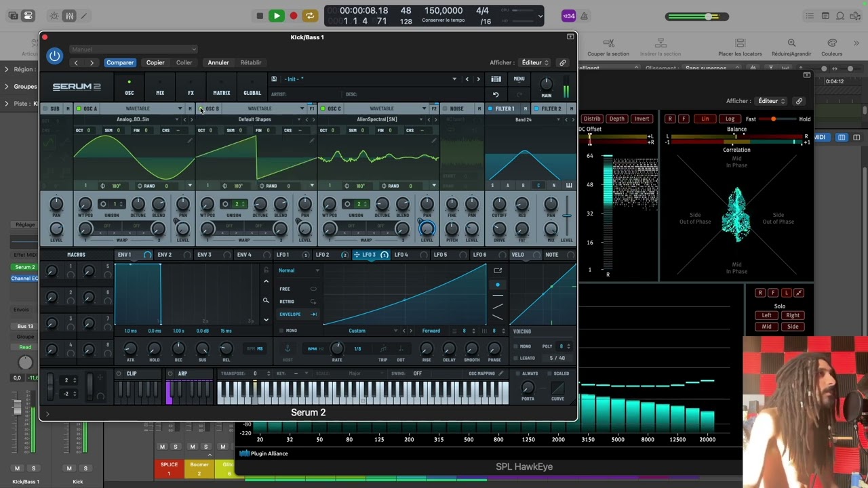The height and width of the screenshot is (488, 868).
Task: Click the OSC C waveform pencil edit icon
Action: point(434,141)
